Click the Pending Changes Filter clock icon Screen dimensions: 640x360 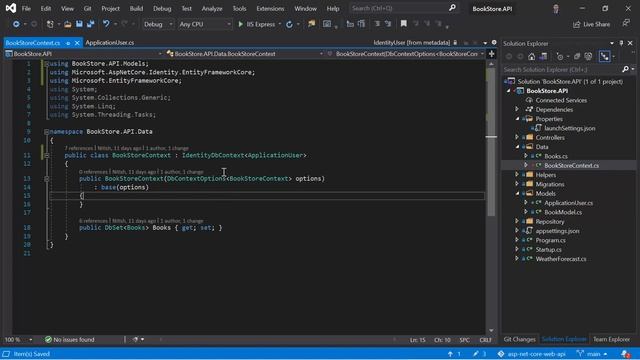point(560,56)
